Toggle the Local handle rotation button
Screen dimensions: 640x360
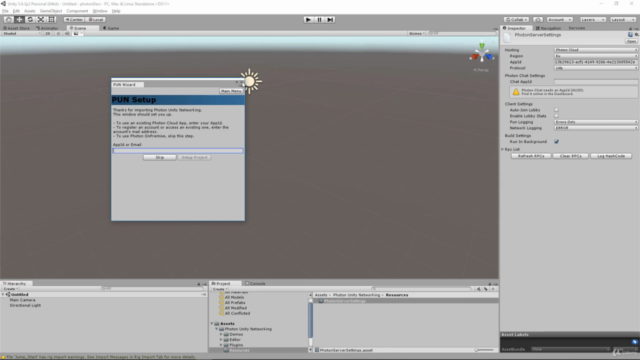(96, 19)
